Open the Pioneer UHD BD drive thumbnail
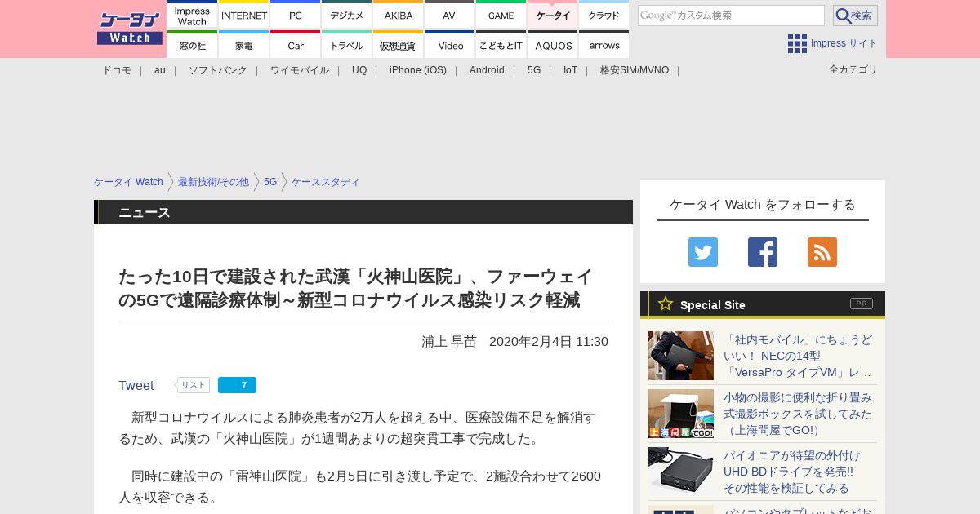 point(681,472)
